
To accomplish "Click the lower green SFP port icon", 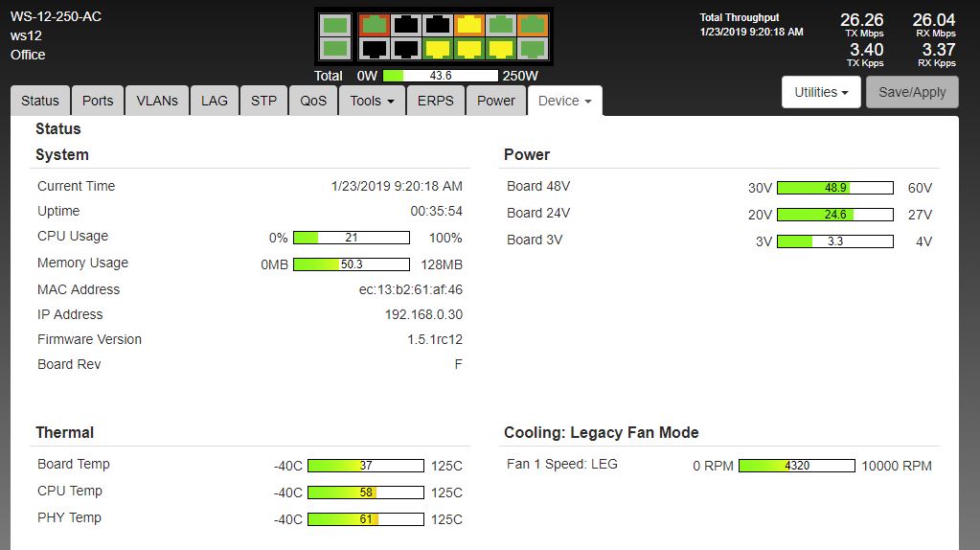I will [335, 48].
